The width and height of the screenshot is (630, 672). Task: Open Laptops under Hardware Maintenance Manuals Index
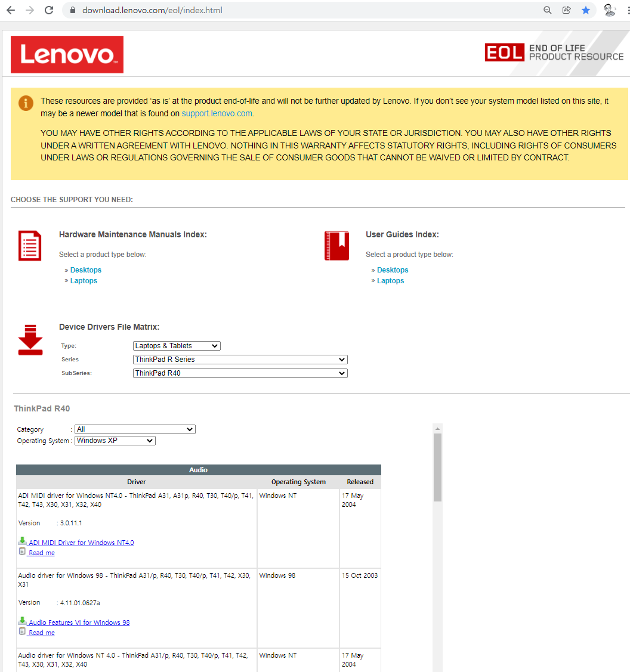click(x=84, y=281)
